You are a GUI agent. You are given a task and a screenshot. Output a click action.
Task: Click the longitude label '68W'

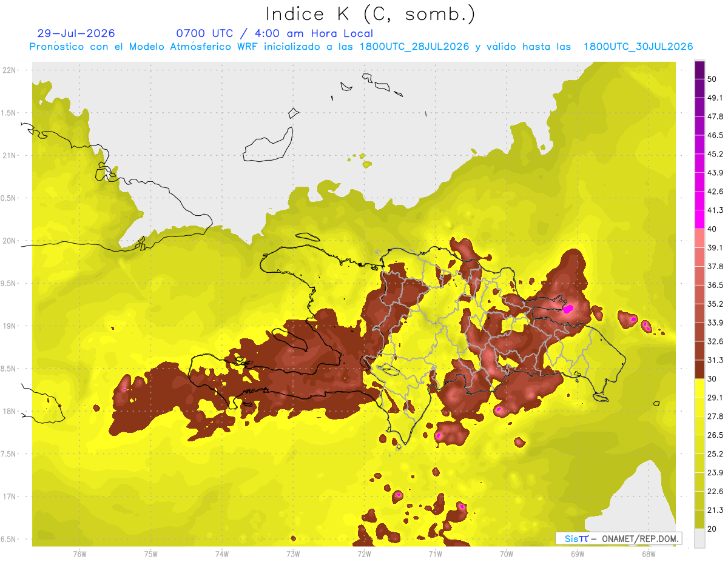pyautogui.click(x=648, y=554)
